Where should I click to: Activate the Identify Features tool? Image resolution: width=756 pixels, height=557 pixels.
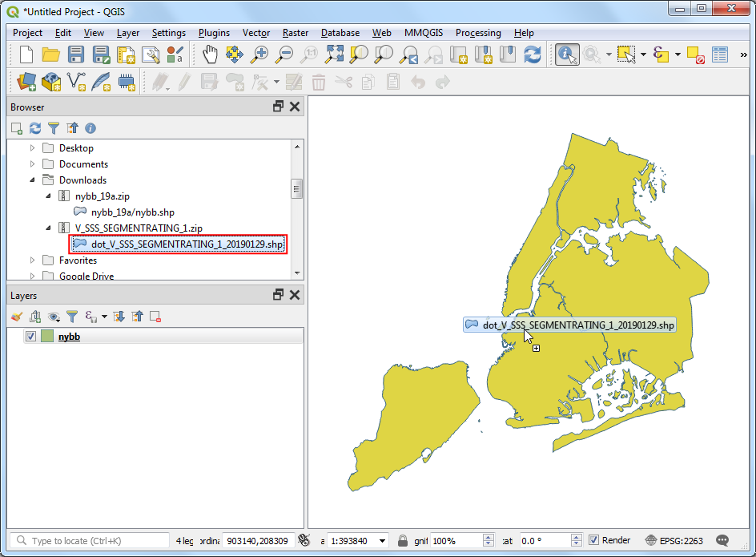click(x=567, y=54)
